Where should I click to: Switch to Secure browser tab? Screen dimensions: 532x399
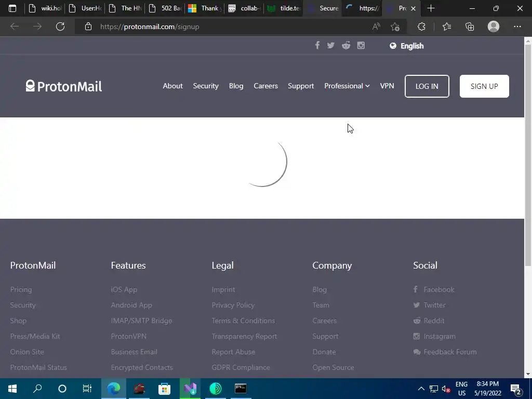click(323, 8)
